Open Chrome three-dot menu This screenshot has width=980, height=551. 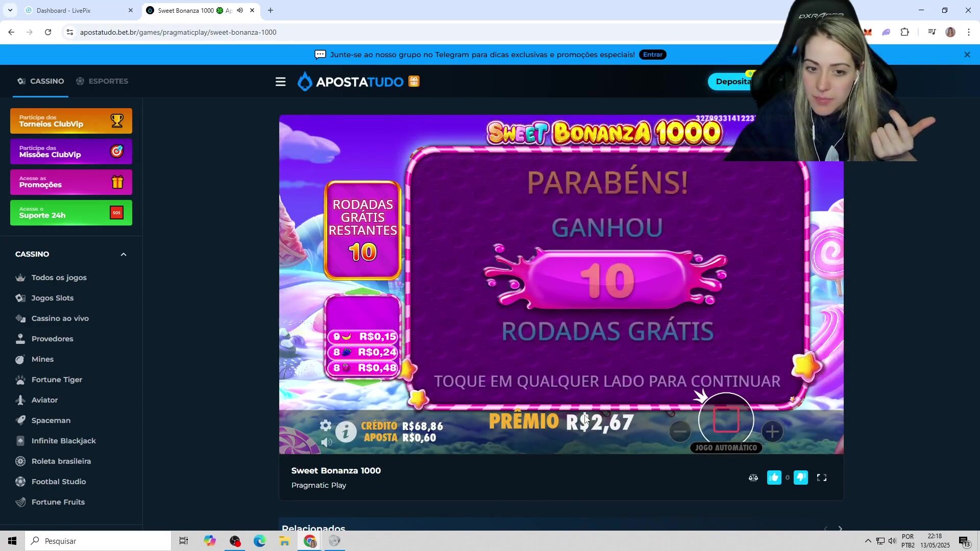(x=969, y=32)
